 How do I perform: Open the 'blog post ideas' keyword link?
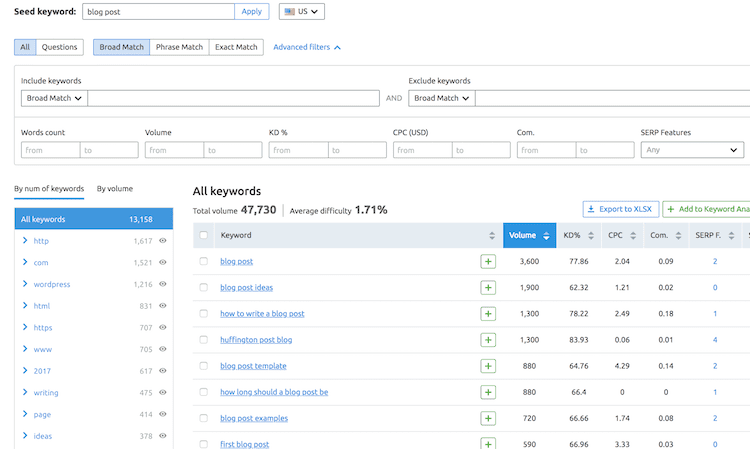246,287
